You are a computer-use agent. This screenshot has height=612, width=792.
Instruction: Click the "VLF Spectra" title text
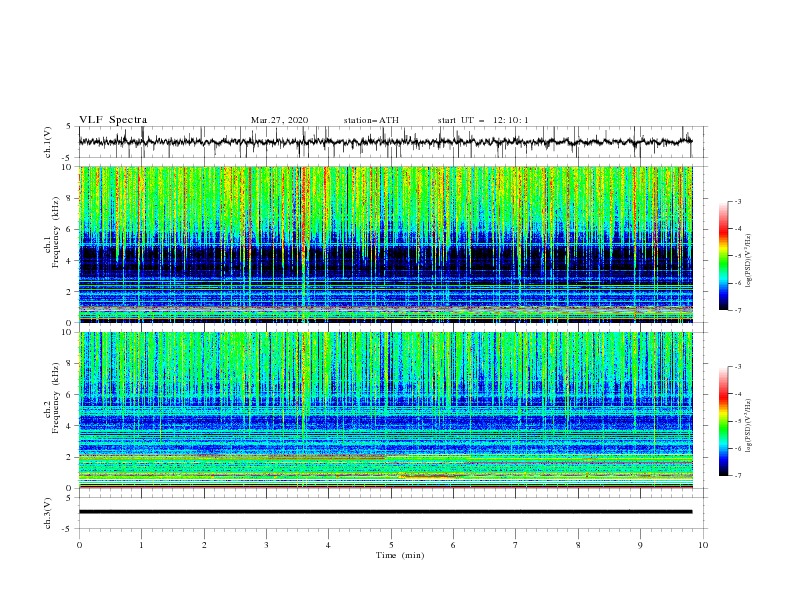[x=113, y=120]
